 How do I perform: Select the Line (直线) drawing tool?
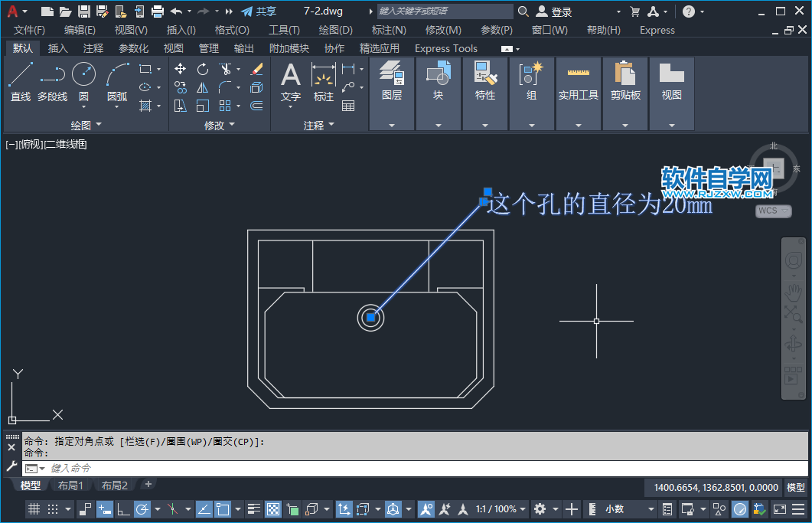point(21,81)
